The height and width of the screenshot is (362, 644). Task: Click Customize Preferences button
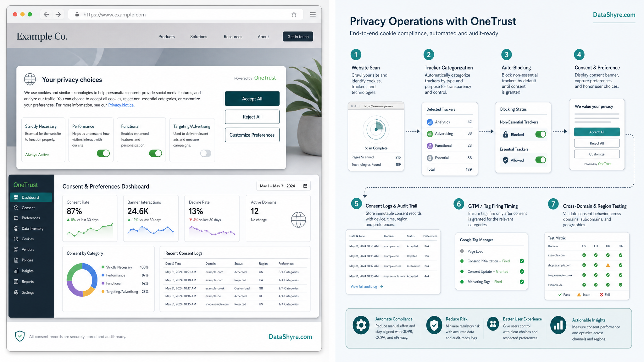pos(252,135)
